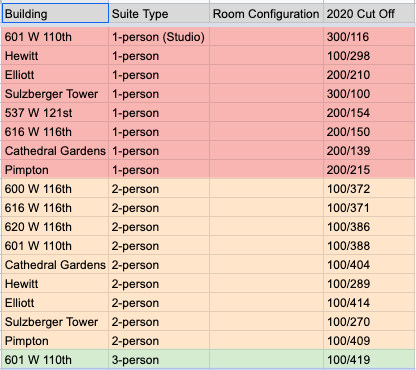Click the Pimpton cell in red section
The width and height of the screenshot is (416, 370).
55,170
